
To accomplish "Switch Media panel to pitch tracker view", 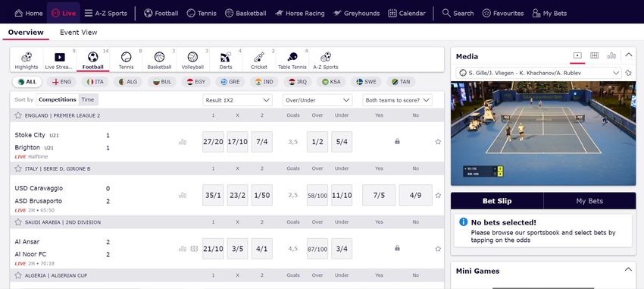I will click(594, 55).
